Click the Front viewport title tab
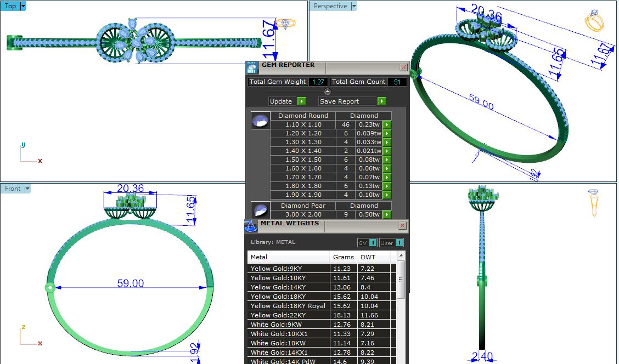 (x=13, y=189)
